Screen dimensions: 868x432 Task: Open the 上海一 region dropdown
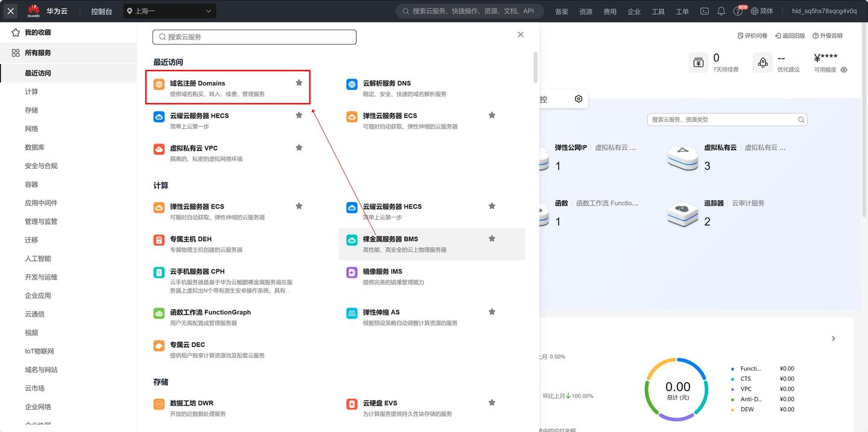[169, 11]
